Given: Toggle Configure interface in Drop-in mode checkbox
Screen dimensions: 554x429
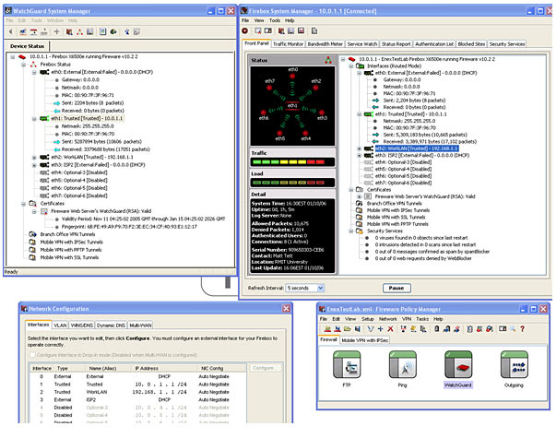Looking at the screenshot, I should (x=32, y=355).
